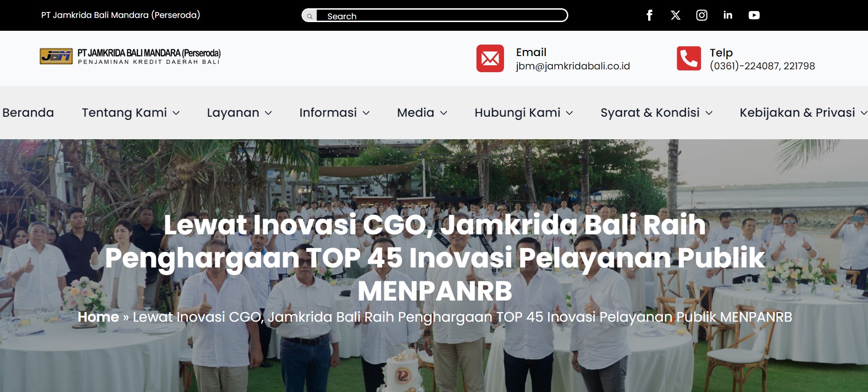Click the red telephone icon
The width and height of the screenshot is (868, 392).
point(689,58)
